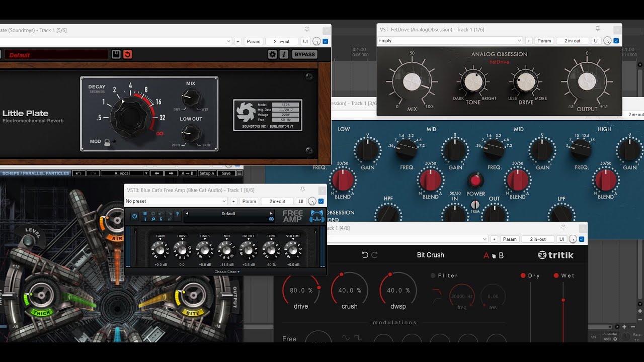Select preset slot B in Bit Crush
Viewport: 644px width, 362px height.
501,255
